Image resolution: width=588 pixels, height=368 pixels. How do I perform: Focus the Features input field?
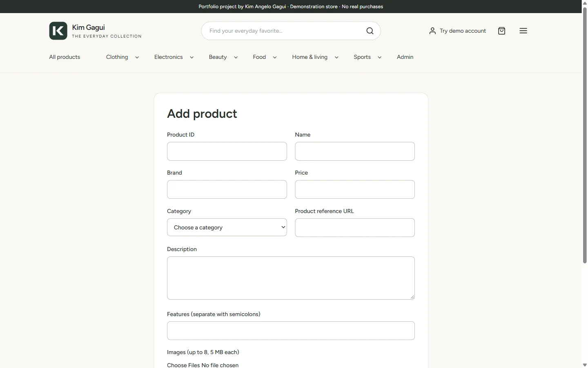coord(291,331)
